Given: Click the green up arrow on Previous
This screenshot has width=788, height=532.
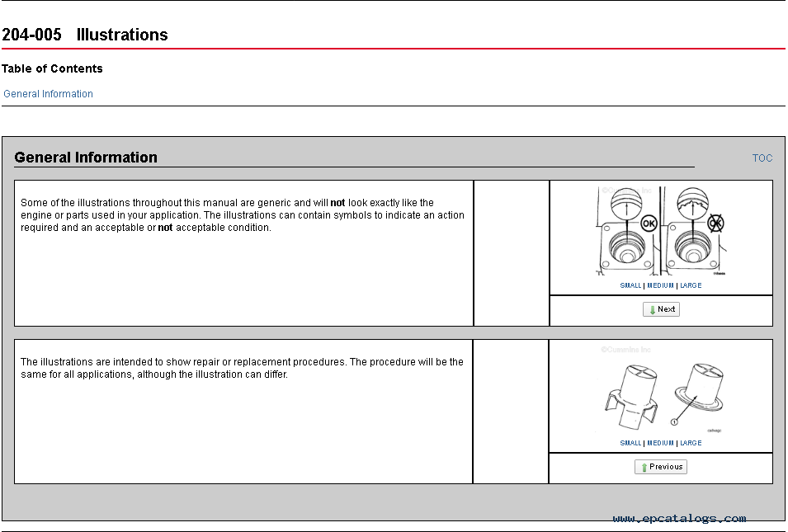Looking at the screenshot, I should [x=644, y=467].
